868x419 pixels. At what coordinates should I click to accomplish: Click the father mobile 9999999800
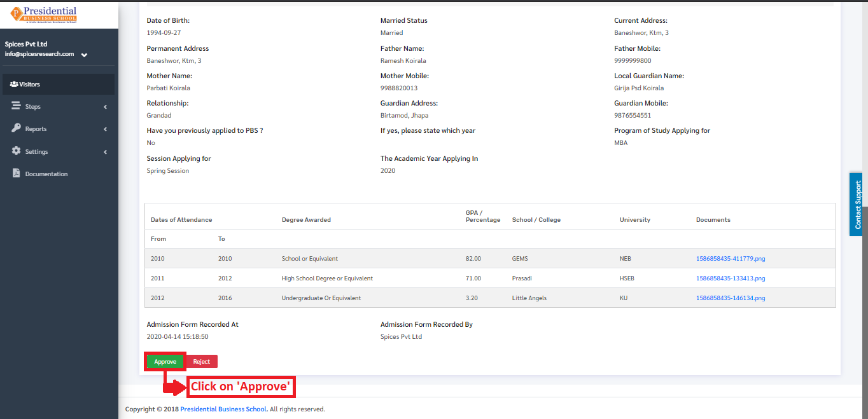(x=633, y=61)
